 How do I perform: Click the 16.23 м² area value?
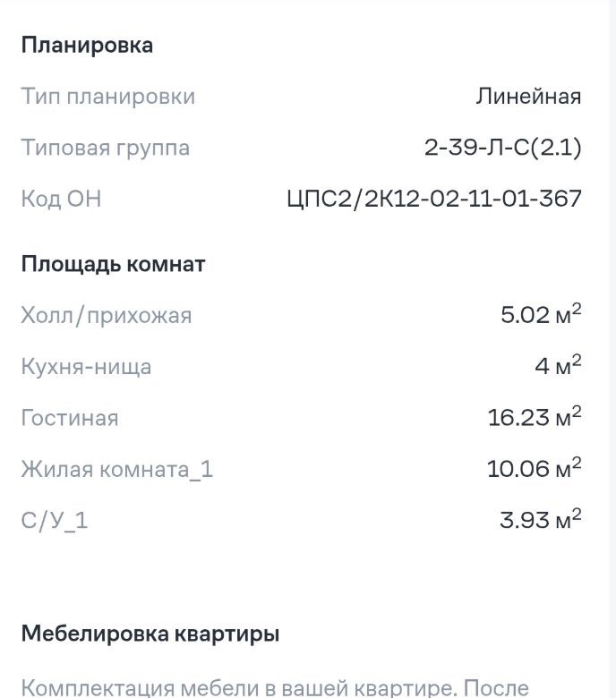pyautogui.click(x=535, y=417)
